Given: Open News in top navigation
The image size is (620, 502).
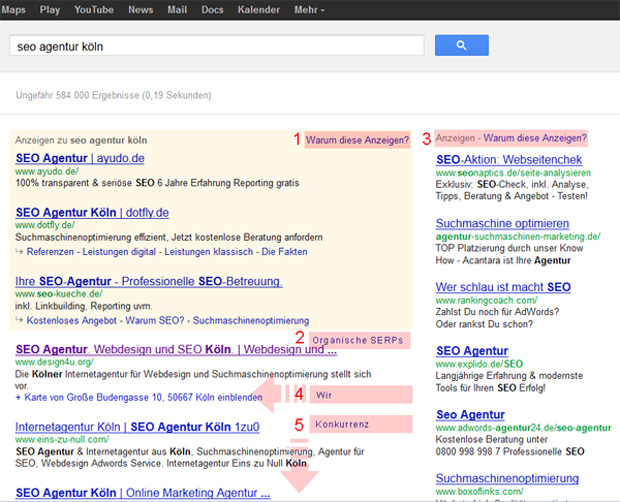Looking at the screenshot, I should tap(140, 9).
